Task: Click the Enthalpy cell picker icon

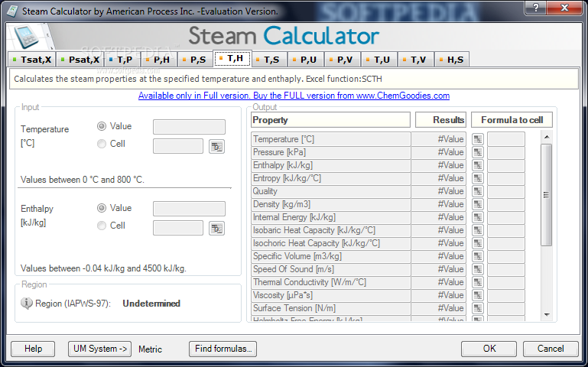Action: coord(216,229)
